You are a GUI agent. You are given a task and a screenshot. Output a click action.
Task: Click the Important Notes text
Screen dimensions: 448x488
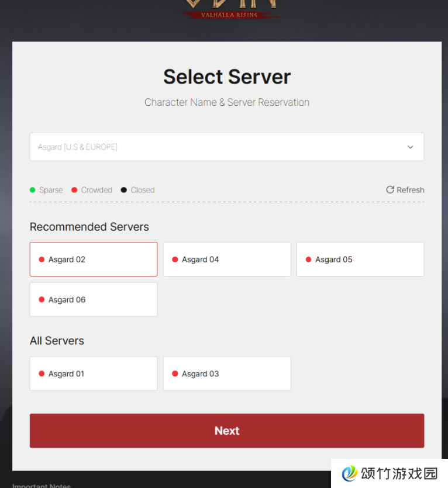(42, 486)
